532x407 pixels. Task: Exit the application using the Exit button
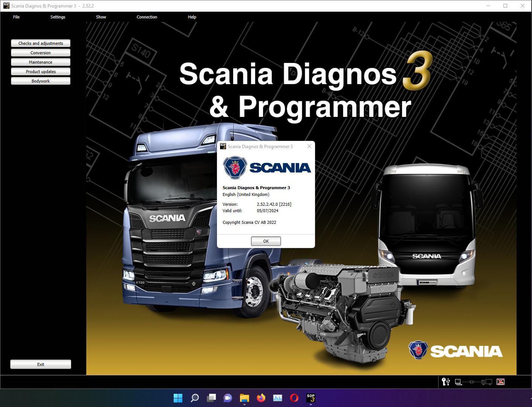40,364
